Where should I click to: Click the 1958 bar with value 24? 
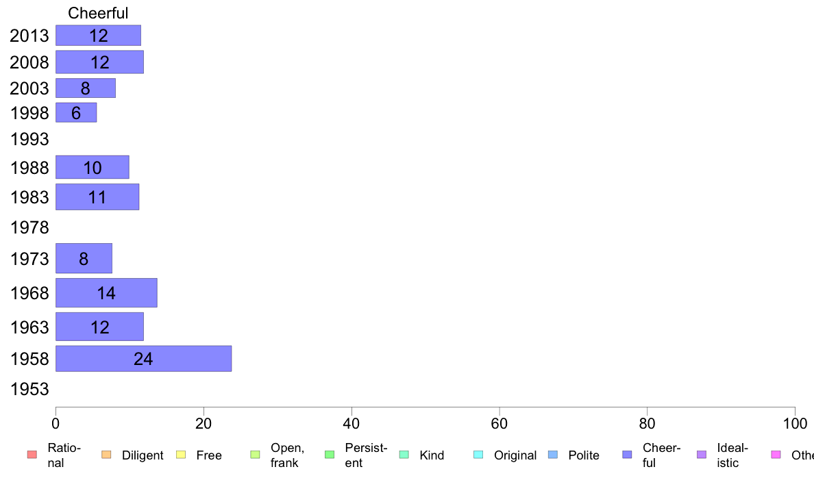(x=144, y=359)
